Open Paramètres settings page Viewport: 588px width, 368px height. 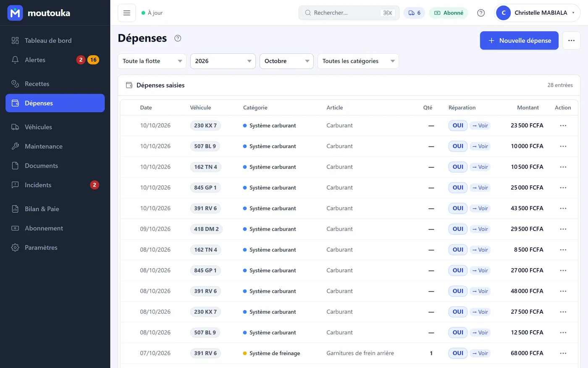click(55, 248)
